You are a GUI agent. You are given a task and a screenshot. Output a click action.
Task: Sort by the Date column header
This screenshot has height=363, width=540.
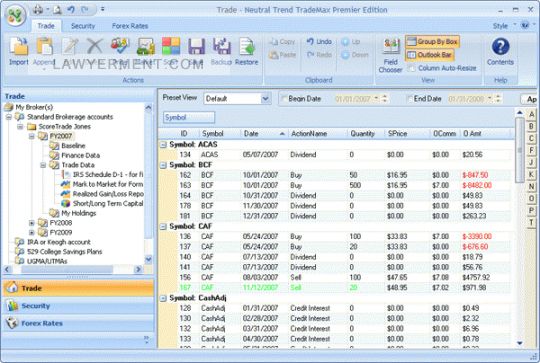(264, 134)
